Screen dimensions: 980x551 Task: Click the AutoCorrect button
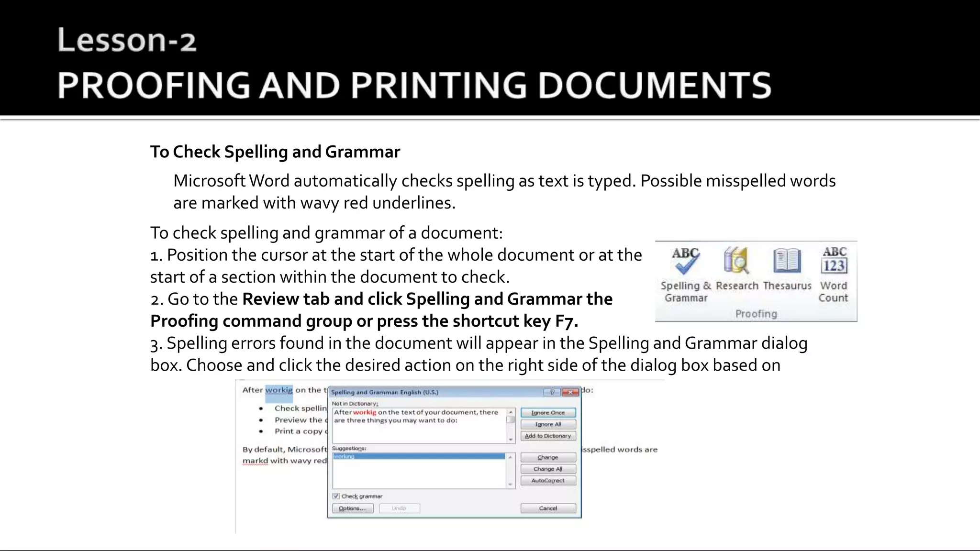(x=548, y=481)
